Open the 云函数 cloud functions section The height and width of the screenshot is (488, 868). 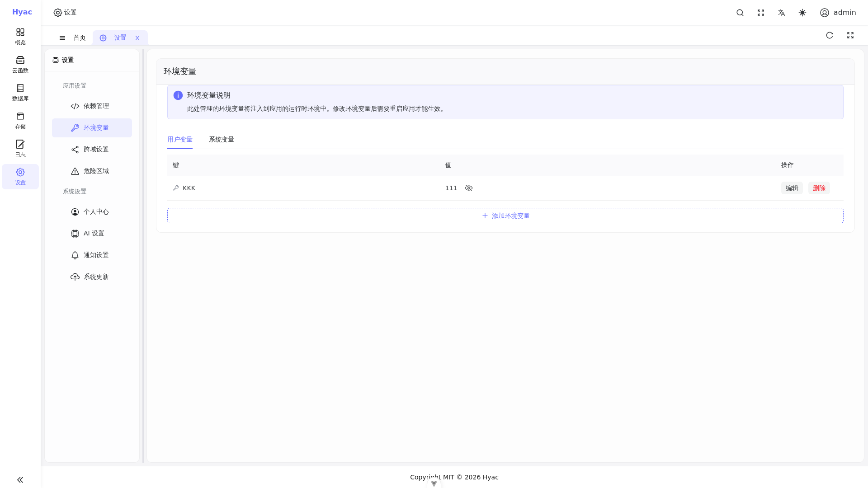click(20, 65)
